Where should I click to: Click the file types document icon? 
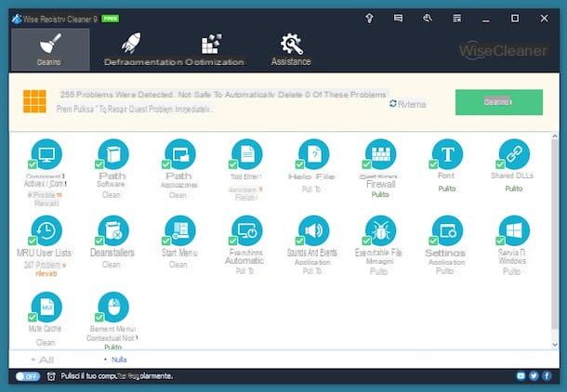click(247, 154)
